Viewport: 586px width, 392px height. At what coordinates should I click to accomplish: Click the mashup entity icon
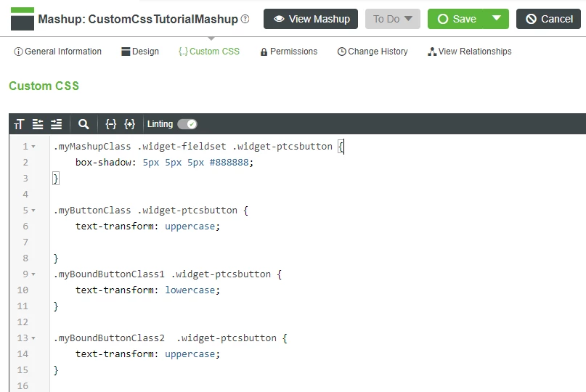23,19
